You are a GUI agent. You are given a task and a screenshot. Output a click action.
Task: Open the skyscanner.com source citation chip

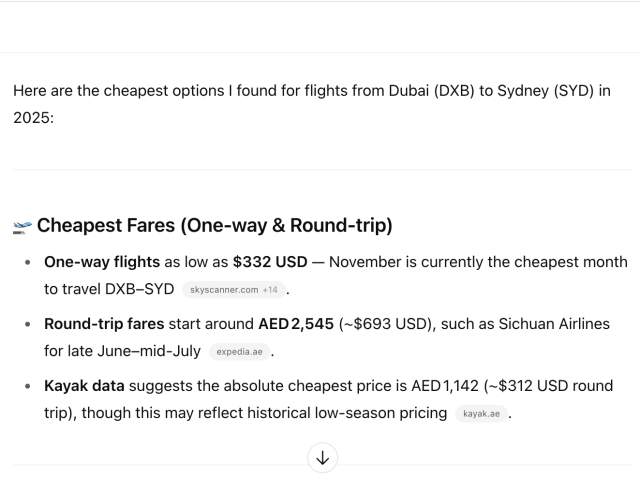tap(224, 290)
